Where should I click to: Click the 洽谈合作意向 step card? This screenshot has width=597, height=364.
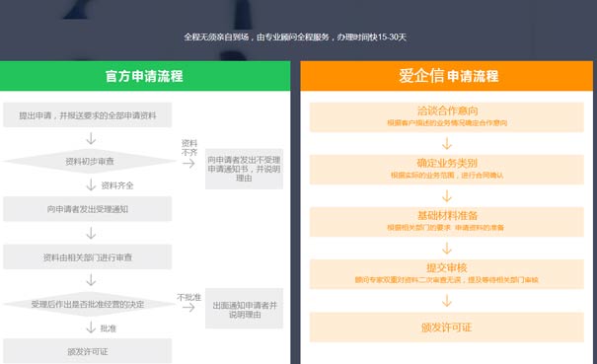(447, 116)
